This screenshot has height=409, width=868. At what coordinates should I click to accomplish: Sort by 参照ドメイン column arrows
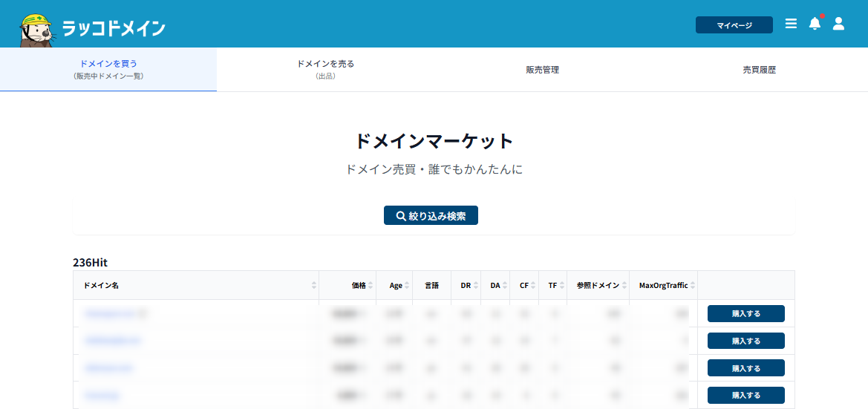coord(624,286)
